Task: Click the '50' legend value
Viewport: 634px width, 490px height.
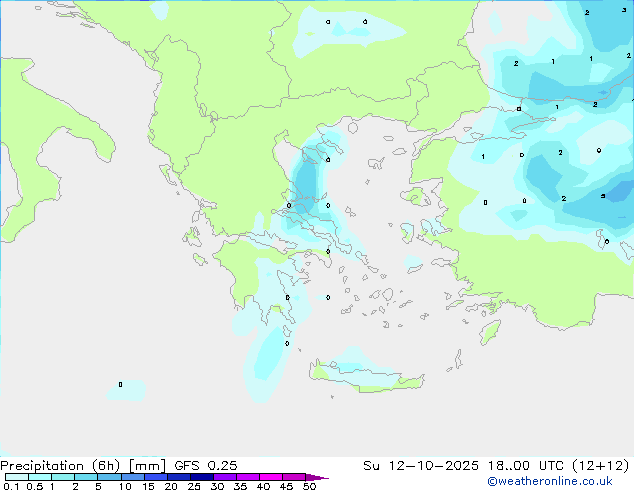Action: (x=310, y=486)
